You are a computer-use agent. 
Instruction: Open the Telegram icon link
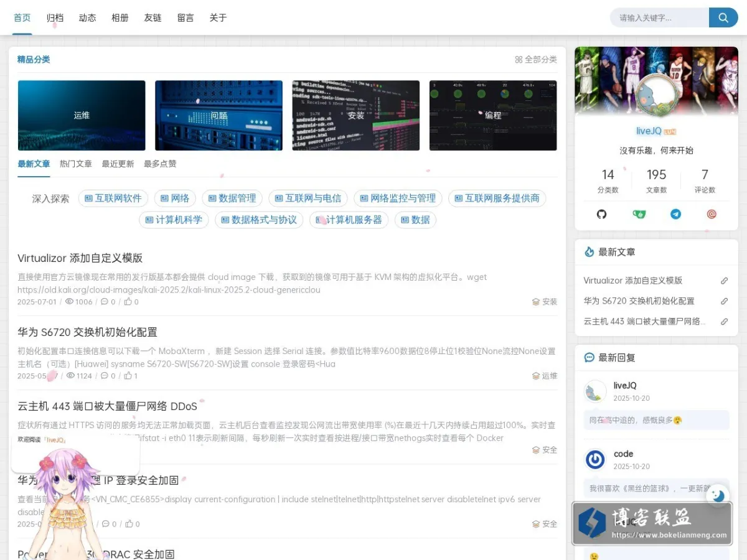[x=675, y=214]
